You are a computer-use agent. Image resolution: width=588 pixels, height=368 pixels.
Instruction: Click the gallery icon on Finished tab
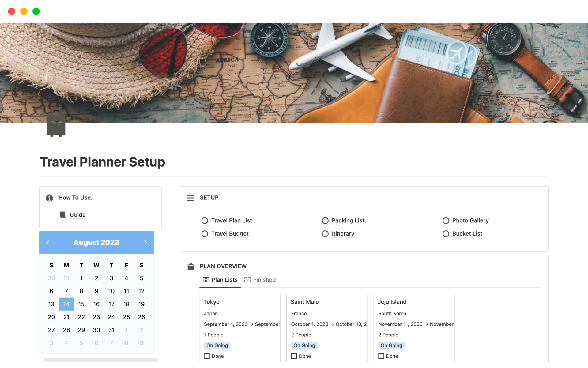[x=247, y=280]
